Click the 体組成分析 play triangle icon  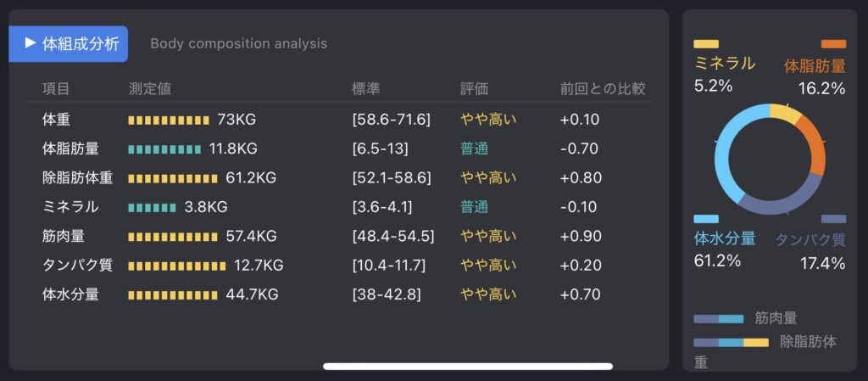tap(31, 43)
